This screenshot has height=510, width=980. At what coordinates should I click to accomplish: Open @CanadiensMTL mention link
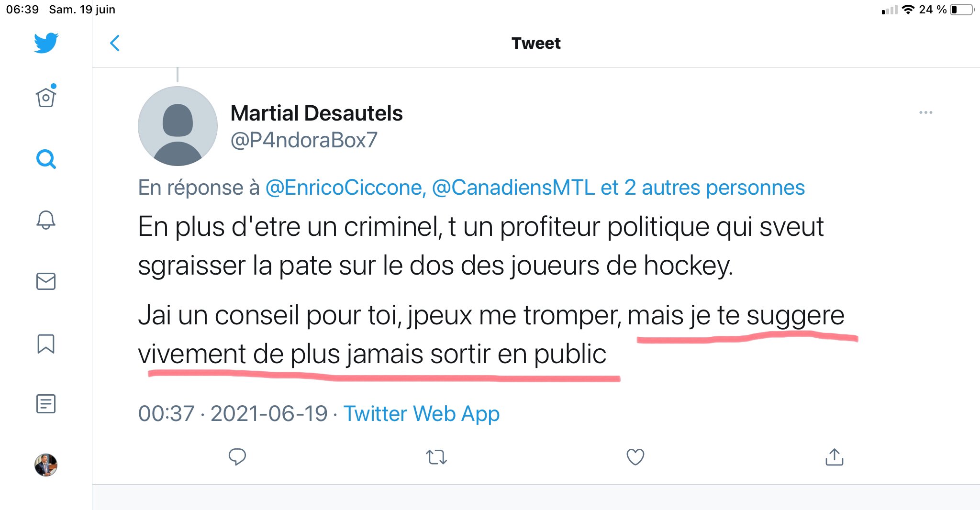(513, 188)
